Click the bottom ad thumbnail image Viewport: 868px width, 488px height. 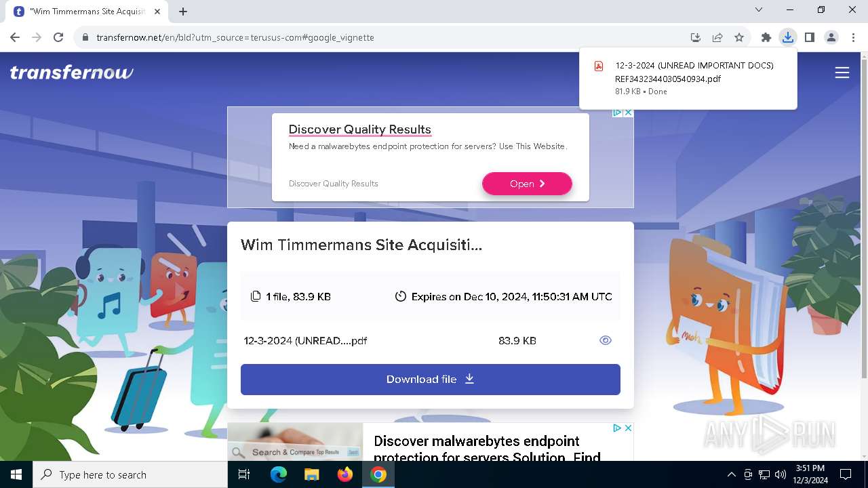click(295, 442)
